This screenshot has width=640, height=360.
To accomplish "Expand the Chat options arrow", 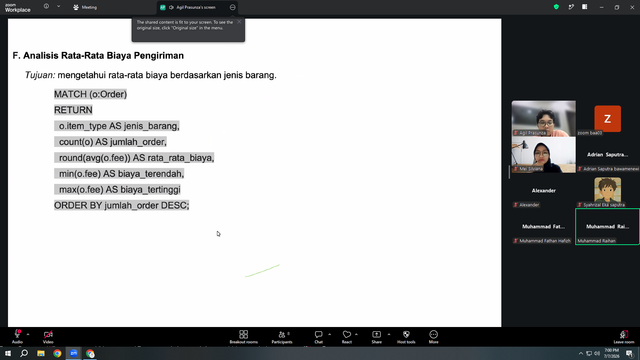I will (x=329, y=334).
